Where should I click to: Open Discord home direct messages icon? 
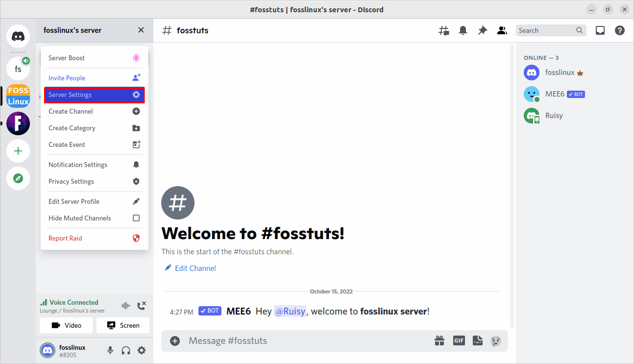pyautogui.click(x=18, y=36)
